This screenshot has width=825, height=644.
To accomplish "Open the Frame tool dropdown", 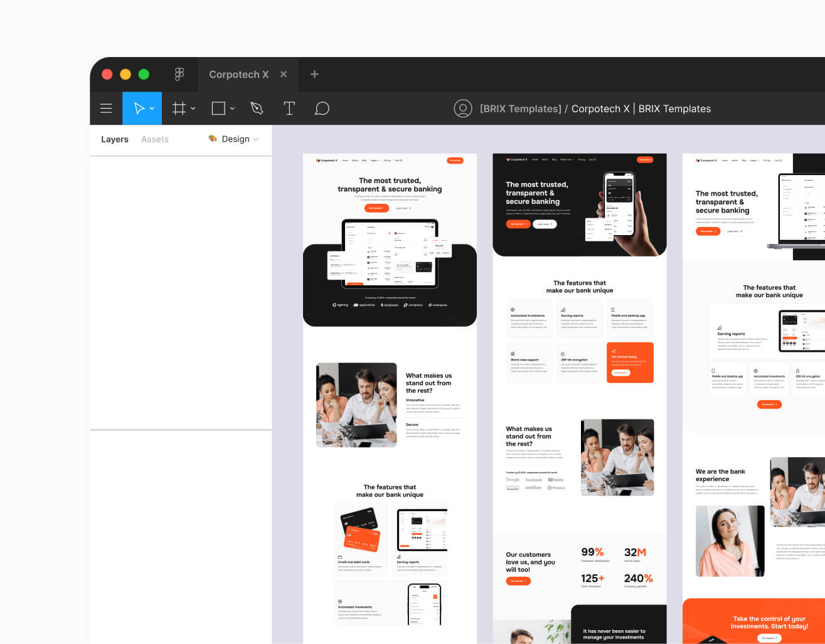I will [x=193, y=108].
